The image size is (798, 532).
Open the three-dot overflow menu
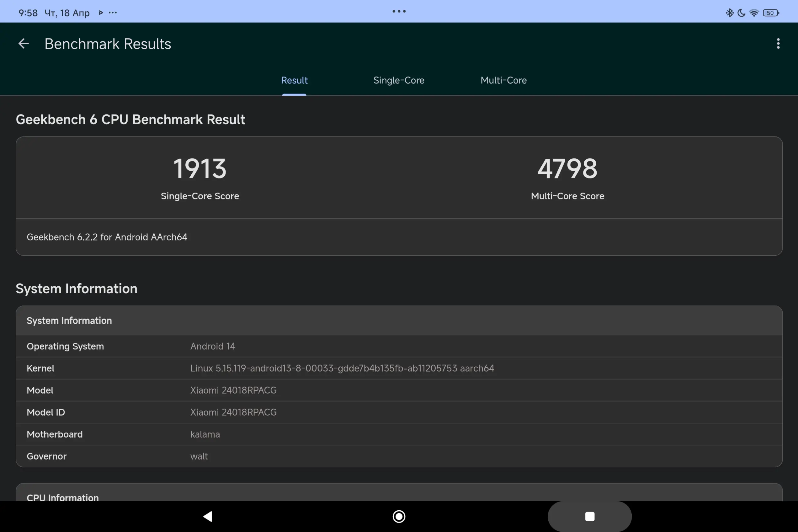coord(778,44)
